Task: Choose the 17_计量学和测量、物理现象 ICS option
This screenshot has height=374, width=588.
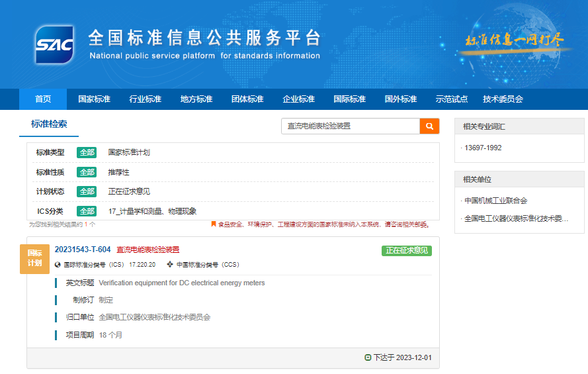Action: click(152, 211)
